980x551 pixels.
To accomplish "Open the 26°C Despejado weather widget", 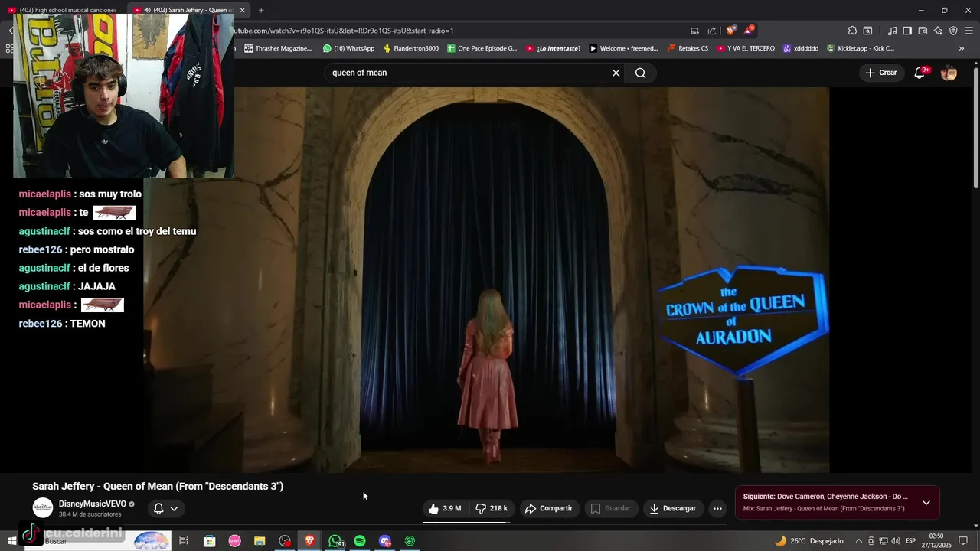I will tap(809, 541).
